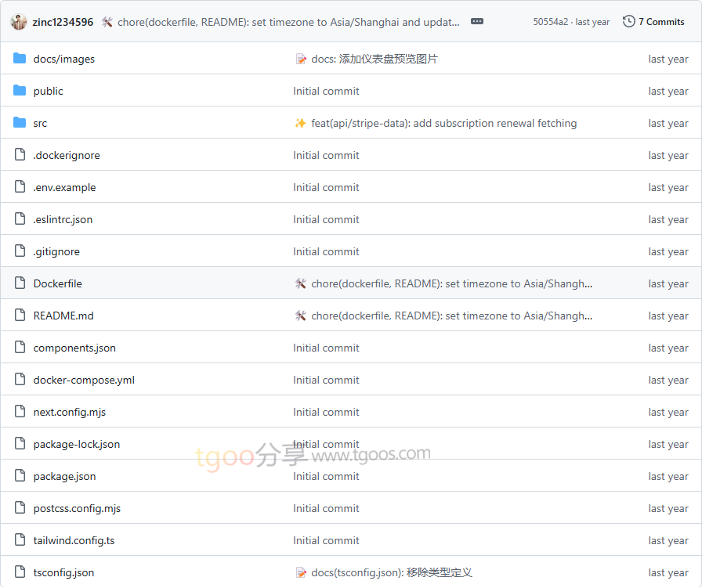Open the 7 Commits history
This screenshot has height=588, width=702.
(x=653, y=21)
